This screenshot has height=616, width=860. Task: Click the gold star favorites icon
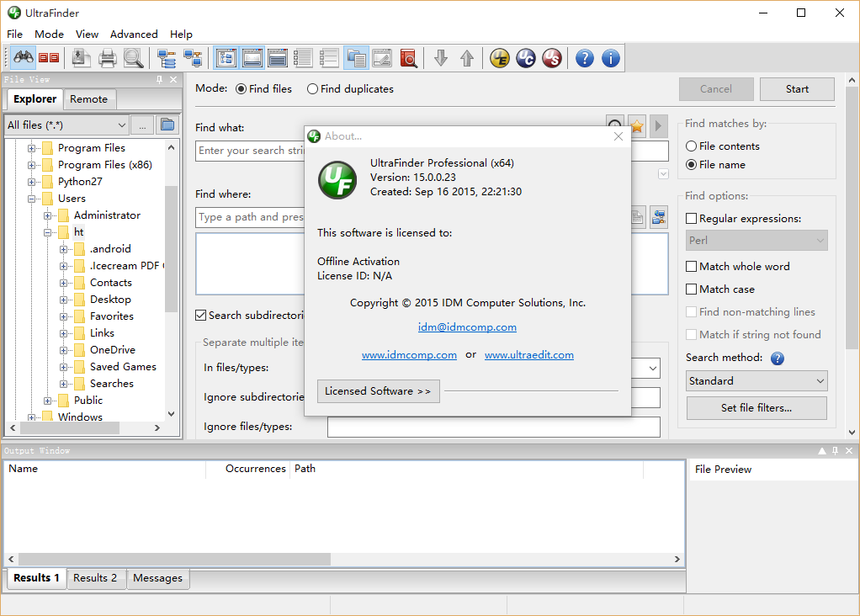tap(637, 126)
